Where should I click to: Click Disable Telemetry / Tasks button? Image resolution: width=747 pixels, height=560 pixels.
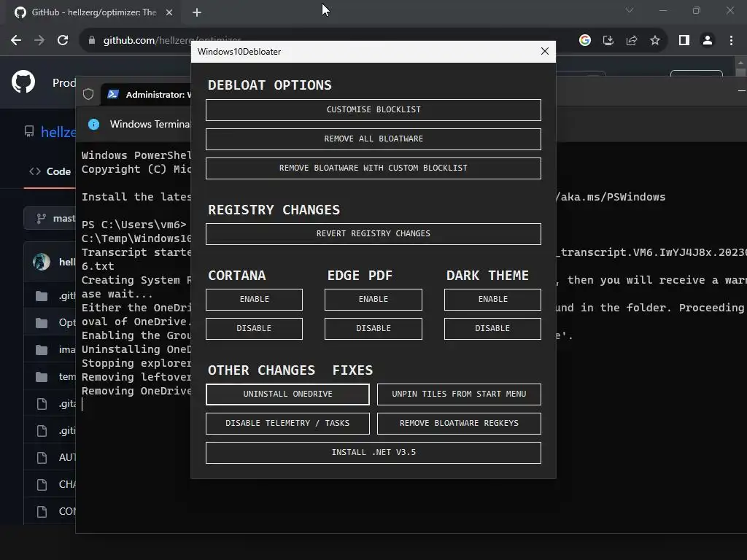[x=287, y=423]
